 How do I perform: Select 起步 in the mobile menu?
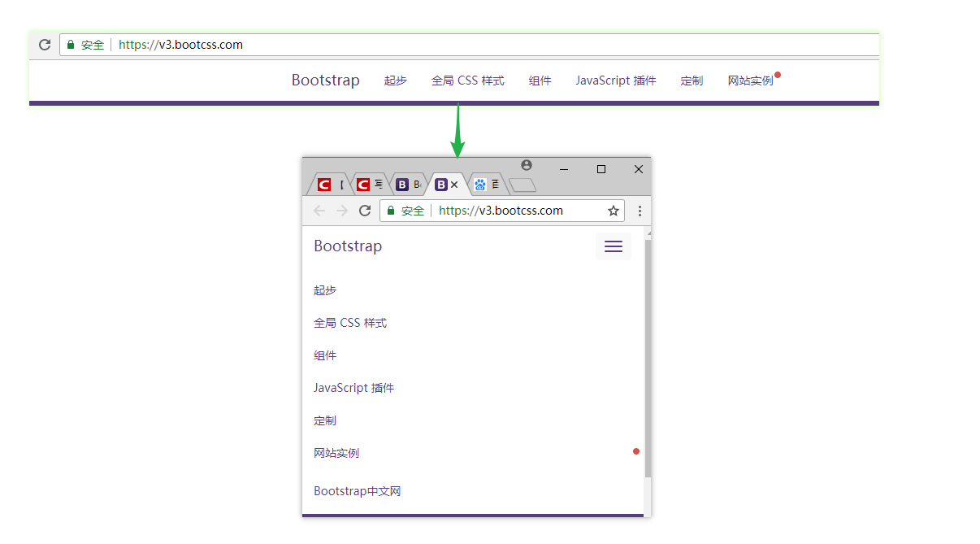[x=325, y=290]
